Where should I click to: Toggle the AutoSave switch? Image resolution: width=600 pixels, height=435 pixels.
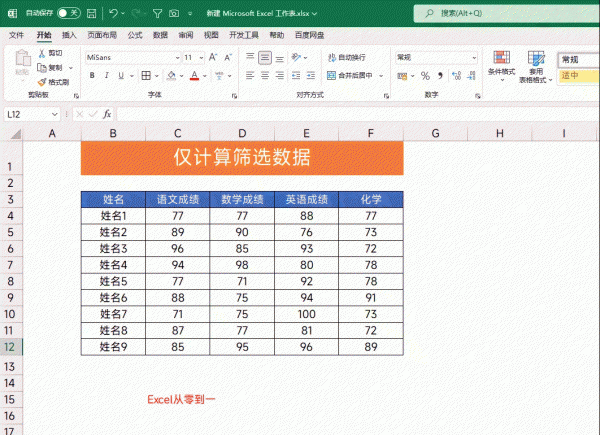68,13
